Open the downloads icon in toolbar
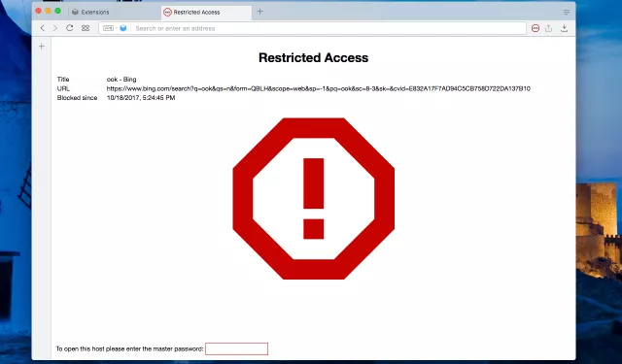Image resolution: width=622 pixels, height=364 pixels. [564, 28]
